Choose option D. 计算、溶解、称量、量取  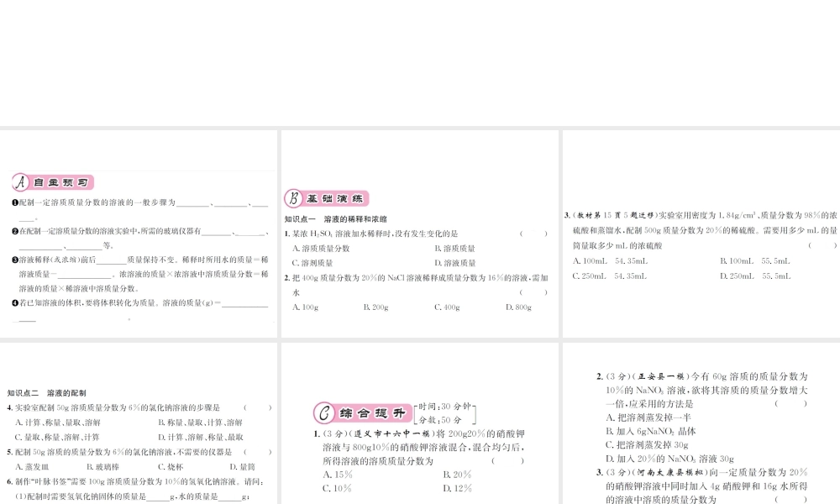[x=201, y=437]
